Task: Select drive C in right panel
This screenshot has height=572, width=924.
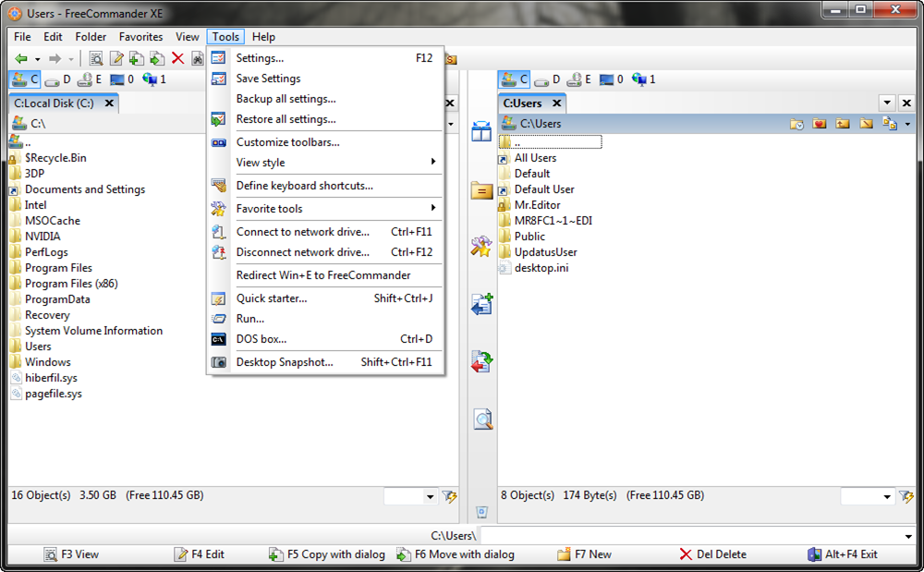Action: point(514,79)
